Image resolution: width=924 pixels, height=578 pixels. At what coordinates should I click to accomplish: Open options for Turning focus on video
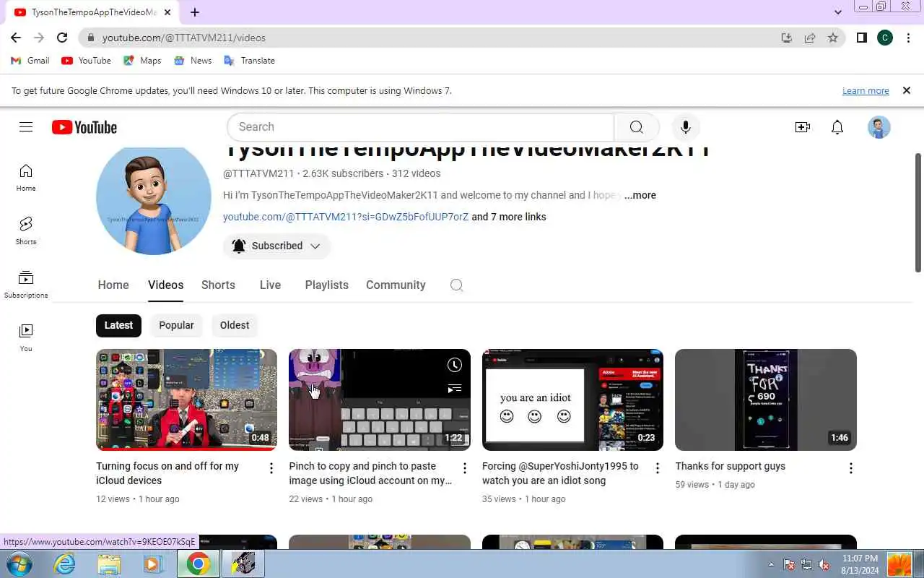click(271, 468)
